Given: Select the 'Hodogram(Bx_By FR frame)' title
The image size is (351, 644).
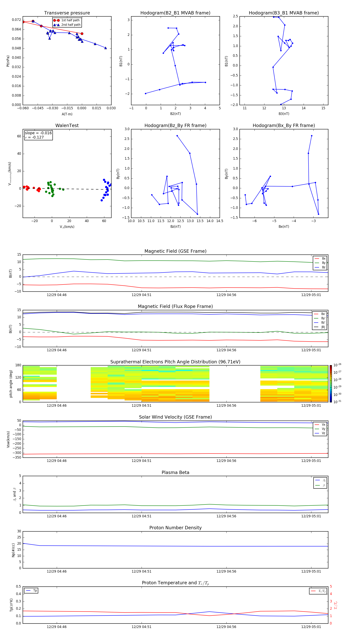Looking at the screenshot, I should click(284, 125).
